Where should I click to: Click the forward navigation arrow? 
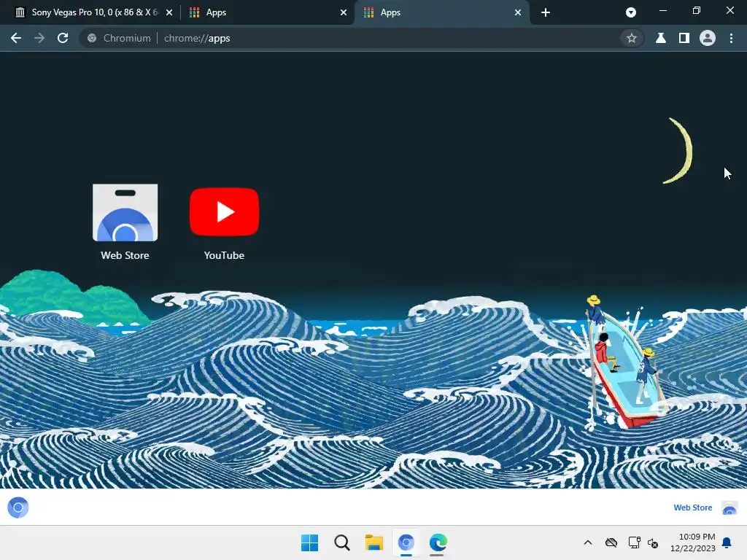pos(39,38)
